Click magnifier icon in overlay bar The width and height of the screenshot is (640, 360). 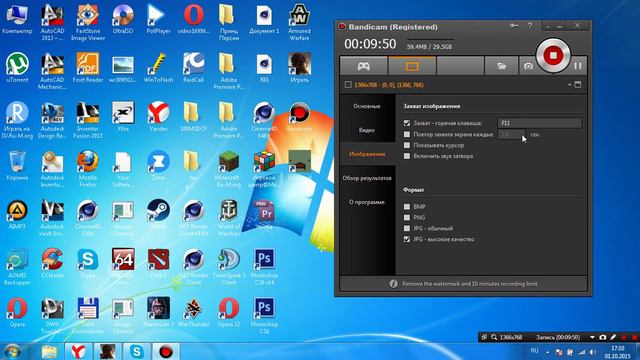point(494,337)
